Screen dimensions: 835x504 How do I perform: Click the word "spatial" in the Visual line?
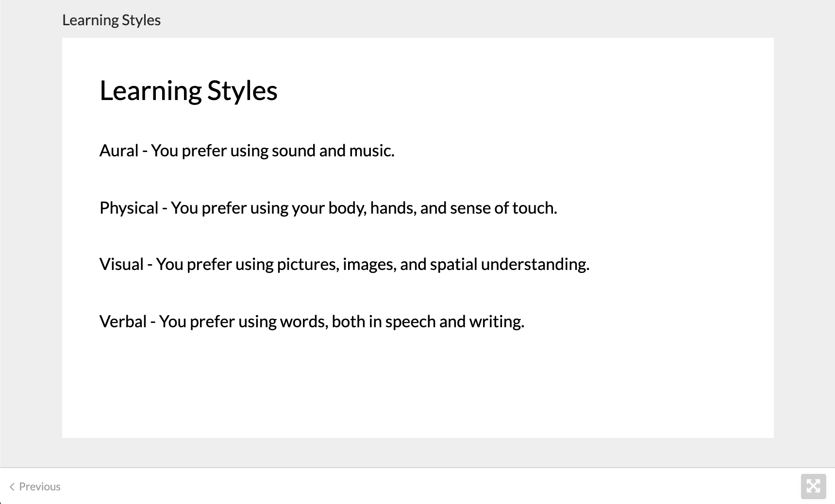(x=453, y=264)
